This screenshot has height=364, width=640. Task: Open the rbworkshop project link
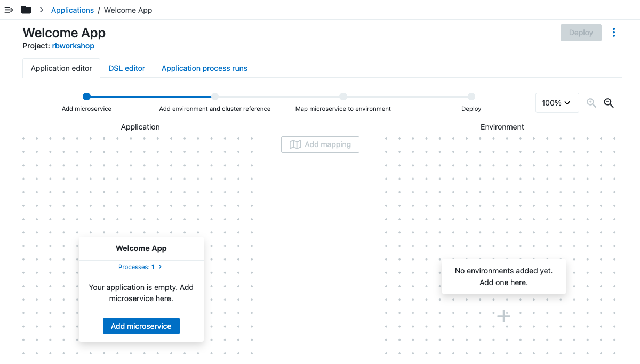73,46
